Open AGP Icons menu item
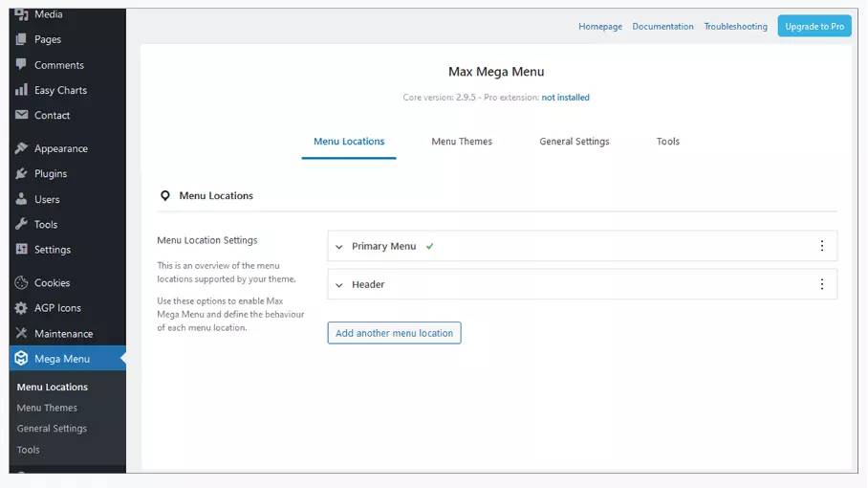This screenshot has height=488, width=868. click(x=57, y=308)
